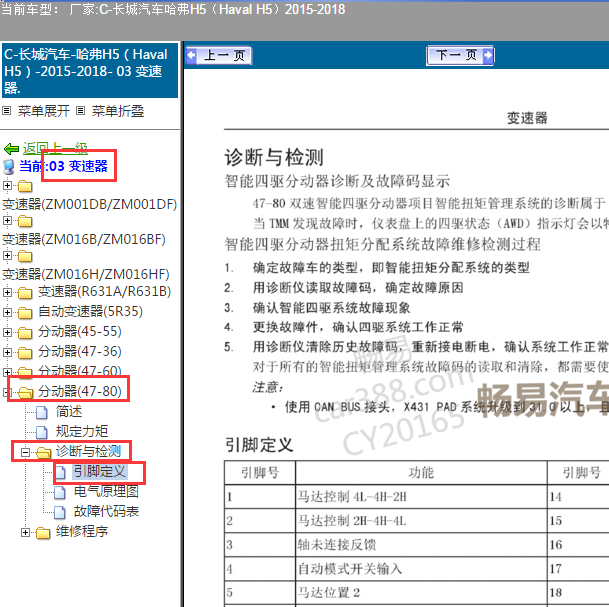Viewport: 609px width, 607px height.
Task: Click folder icon above 变速器(ZM016H/ZM016HF)
Action: pyautogui.click(x=25, y=256)
